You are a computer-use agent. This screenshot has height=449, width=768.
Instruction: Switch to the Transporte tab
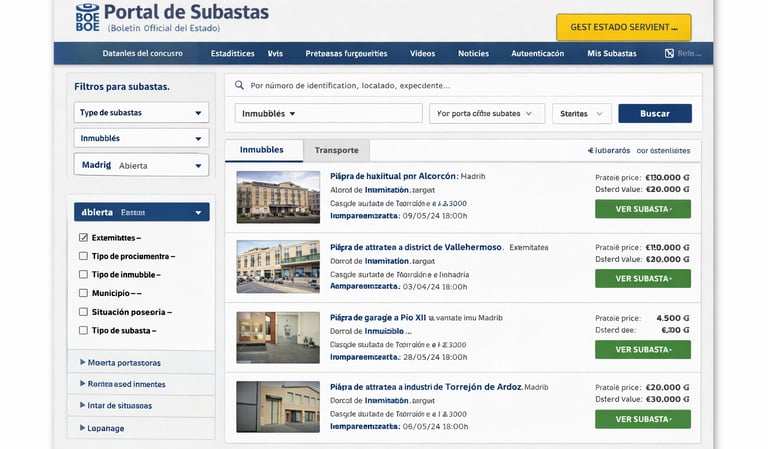point(336,150)
